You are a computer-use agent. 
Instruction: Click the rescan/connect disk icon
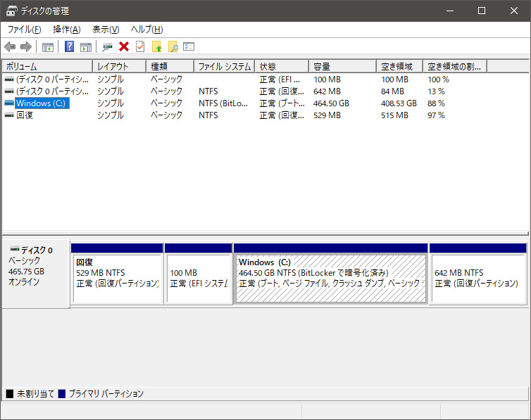click(x=107, y=47)
